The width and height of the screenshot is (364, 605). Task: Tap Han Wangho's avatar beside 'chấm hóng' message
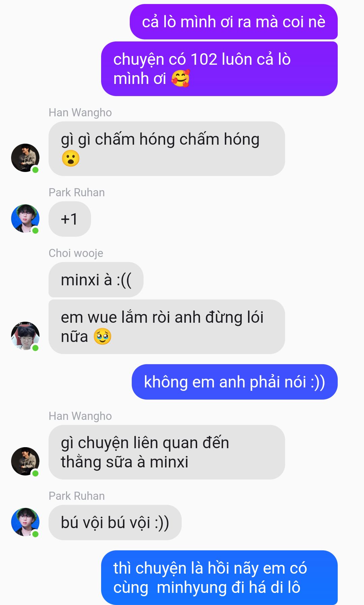point(25,158)
